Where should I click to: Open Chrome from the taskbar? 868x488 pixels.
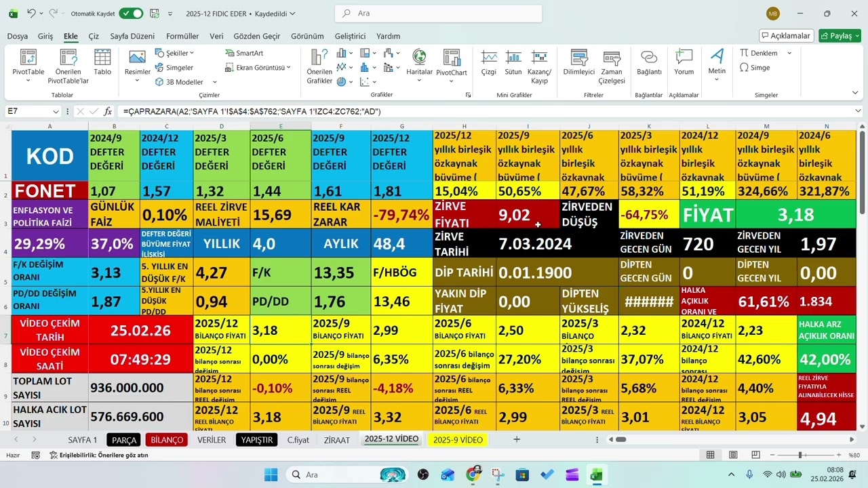[x=473, y=474]
